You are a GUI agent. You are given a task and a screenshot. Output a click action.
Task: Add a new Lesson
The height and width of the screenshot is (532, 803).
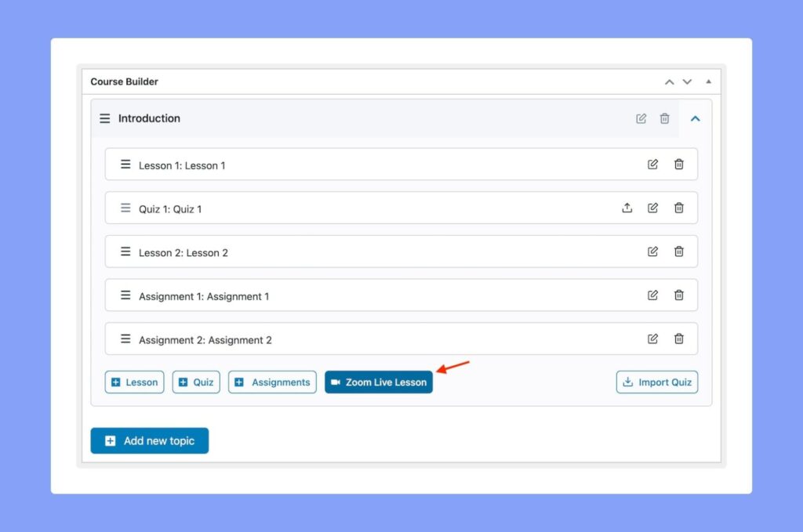tap(135, 382)
